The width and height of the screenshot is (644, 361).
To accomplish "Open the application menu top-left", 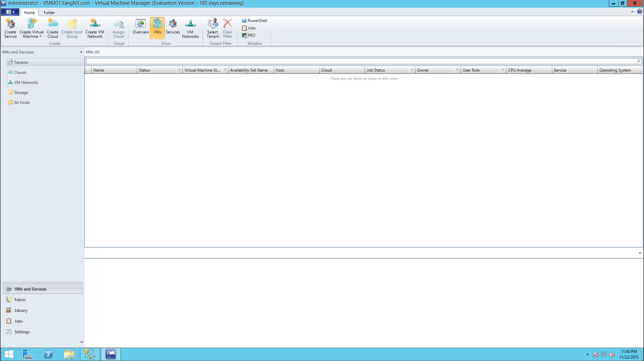I will (x=10, y=12).
